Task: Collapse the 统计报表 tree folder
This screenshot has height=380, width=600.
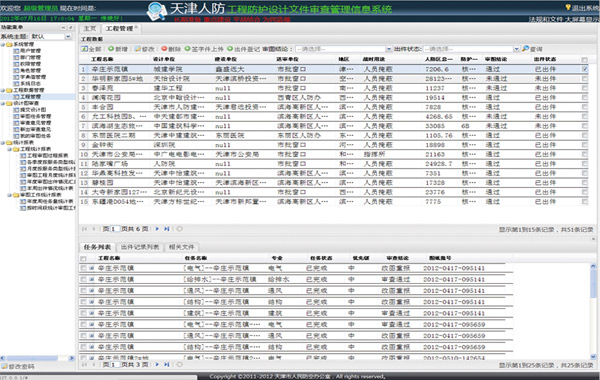Action: pos(3,143)
